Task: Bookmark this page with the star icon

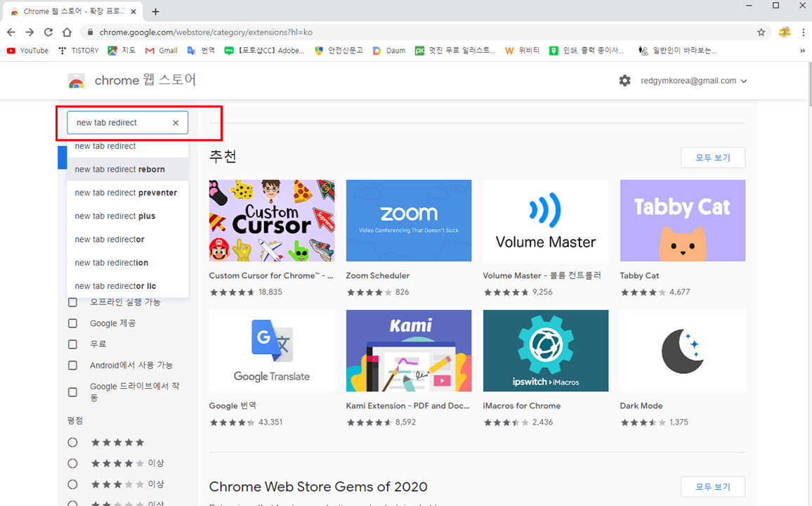Action: [761, 32]
